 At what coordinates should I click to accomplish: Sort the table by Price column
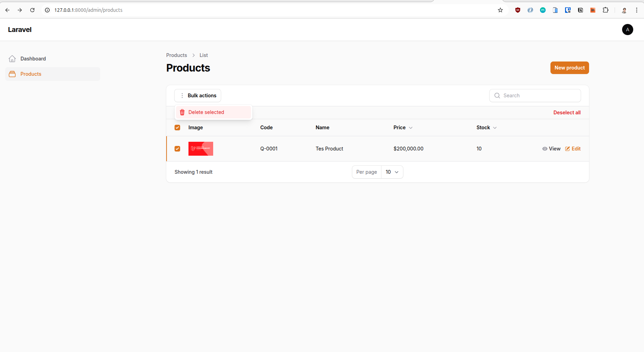tap(403, 128)
